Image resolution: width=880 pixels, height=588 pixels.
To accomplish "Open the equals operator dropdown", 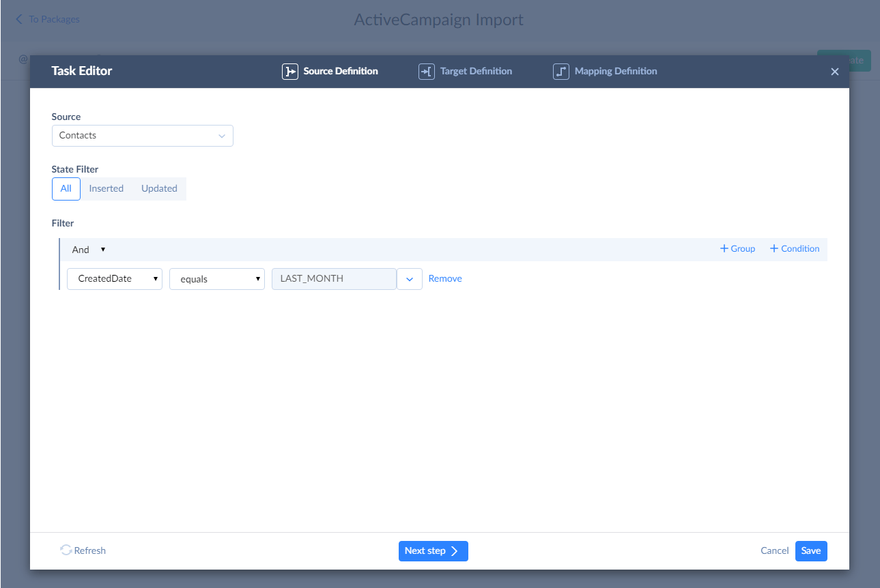I will pyautogui.click(x=217, y=279).
